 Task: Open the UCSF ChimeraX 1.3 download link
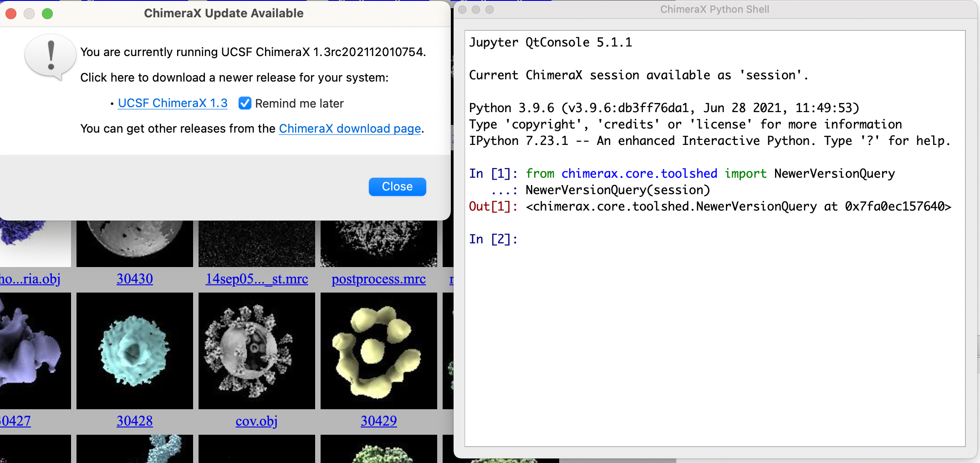click(x=173, y=103)
